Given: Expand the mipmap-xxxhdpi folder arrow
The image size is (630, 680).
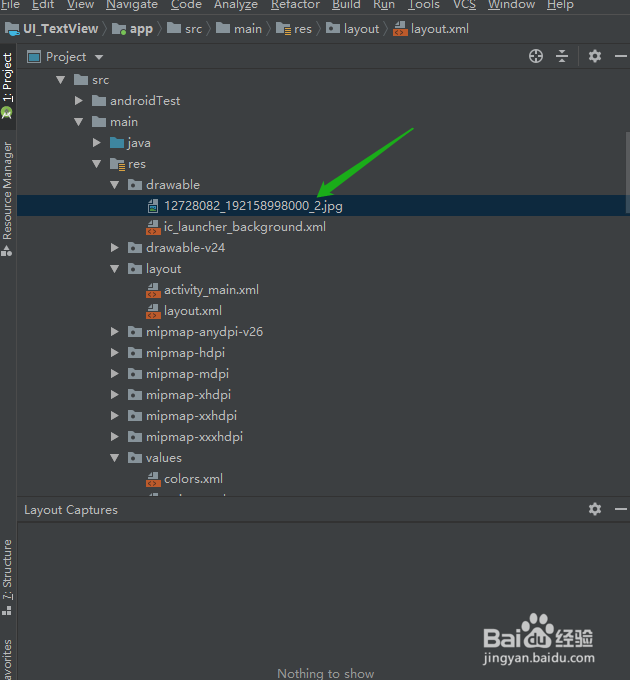Looking at the screenshot, I should coord(115,436).
